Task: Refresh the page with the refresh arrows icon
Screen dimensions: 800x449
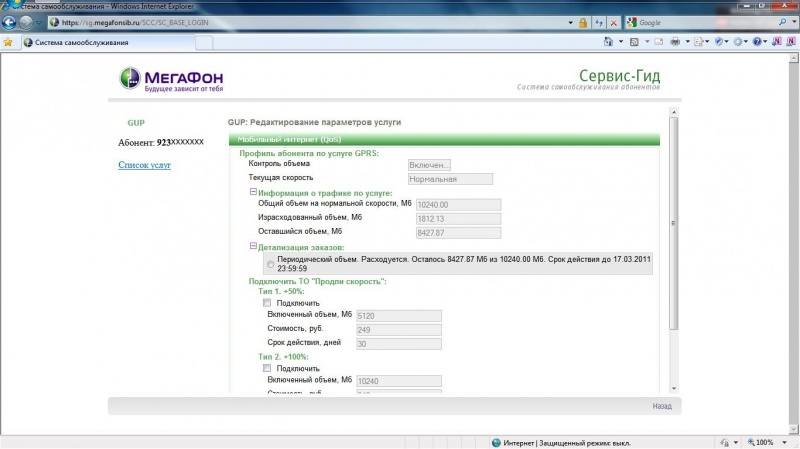Action: (x=598, y=22)
